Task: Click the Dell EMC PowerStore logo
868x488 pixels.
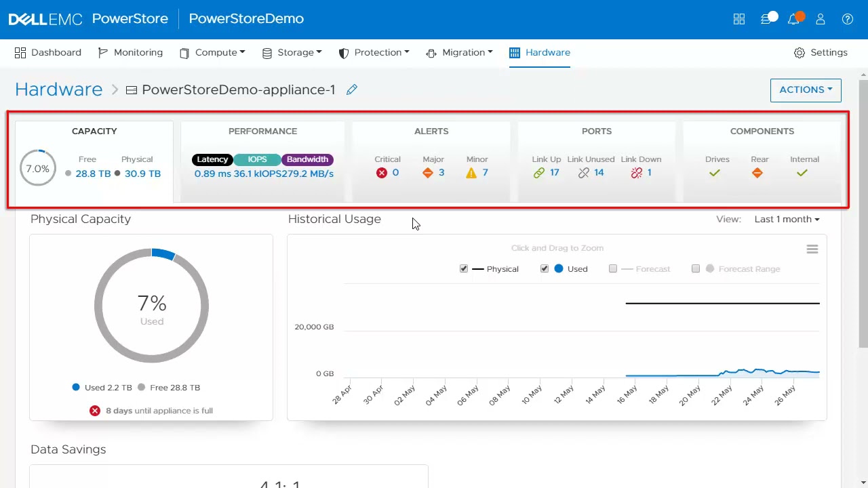Action: pos(88,19)
